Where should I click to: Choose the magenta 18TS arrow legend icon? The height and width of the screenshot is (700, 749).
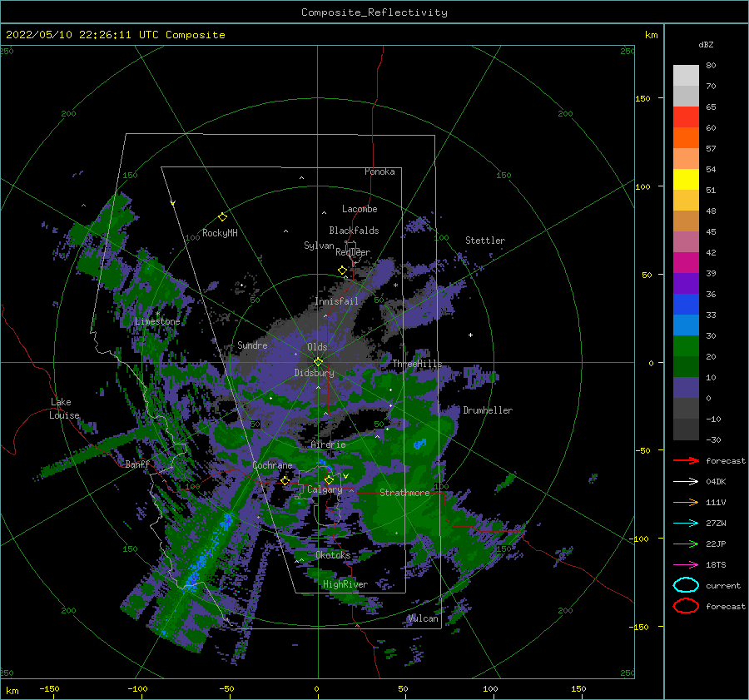[686, 565]
